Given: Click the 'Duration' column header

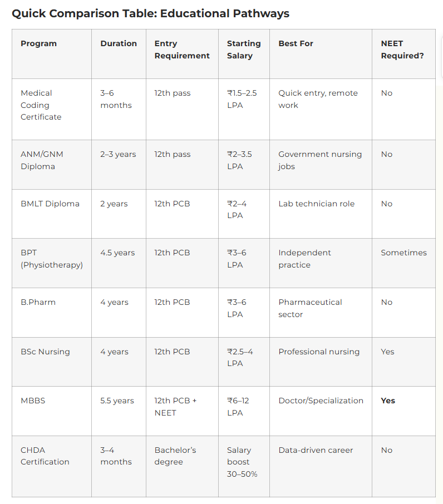Looking at the screenshot, I should pyautogui.click(x=119, y=43).
